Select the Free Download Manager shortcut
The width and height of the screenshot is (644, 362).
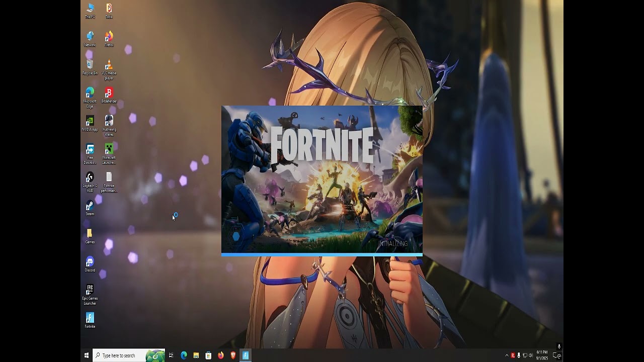[x=90, y=154]
